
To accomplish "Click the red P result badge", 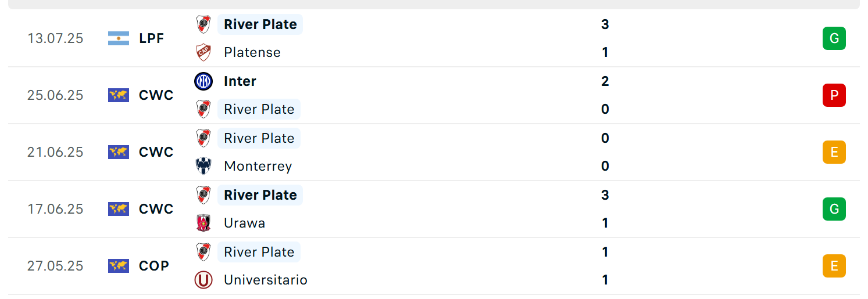I will tap(834, 95).
